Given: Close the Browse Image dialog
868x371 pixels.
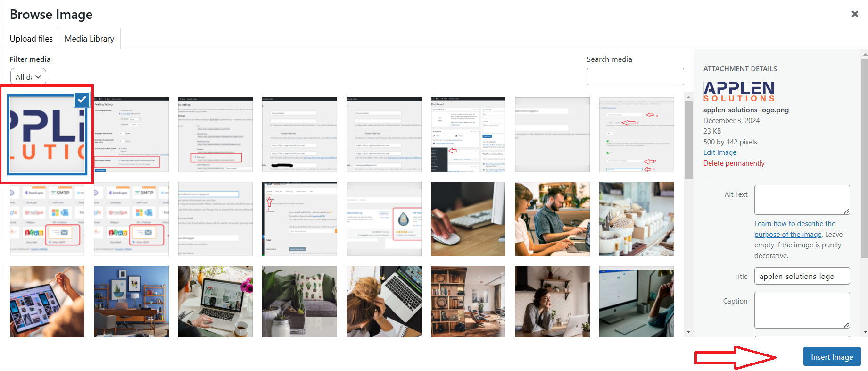Looking at the screenshot, I should pyautogui.click(x=854, y=14).
